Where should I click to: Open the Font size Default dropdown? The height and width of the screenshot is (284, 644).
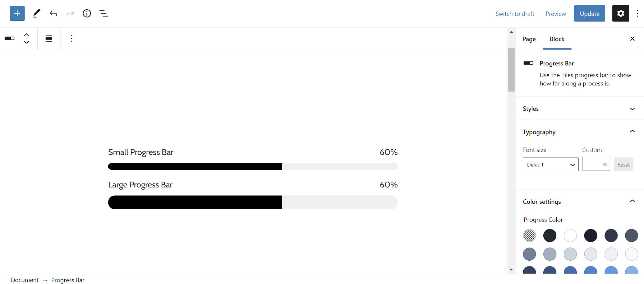551,164
